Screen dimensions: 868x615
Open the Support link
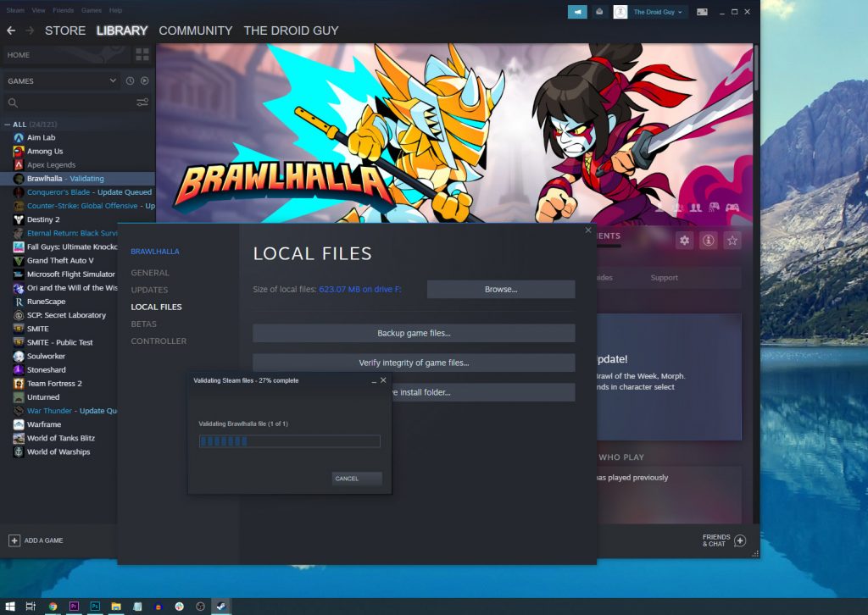(x=665, y=278)
